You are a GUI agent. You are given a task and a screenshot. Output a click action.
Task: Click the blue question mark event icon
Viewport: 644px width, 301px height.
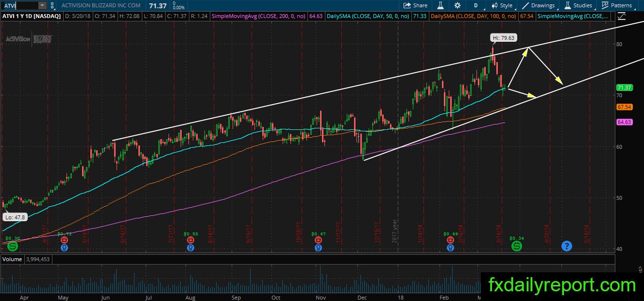coord(566,246)
